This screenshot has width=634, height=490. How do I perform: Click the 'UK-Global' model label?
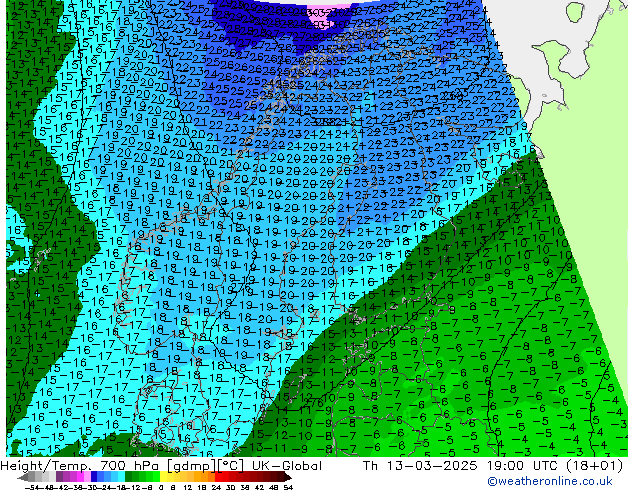click(x=287, y=466)
